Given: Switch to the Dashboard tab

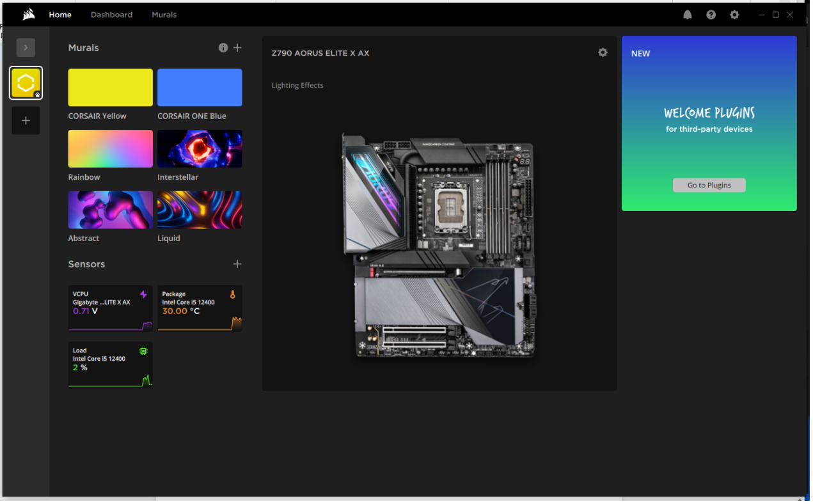Looking at the screenshot, I should coord(111,15).
